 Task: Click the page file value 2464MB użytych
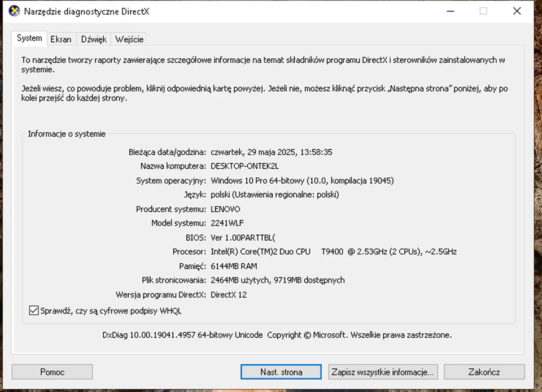click(278, 280)
